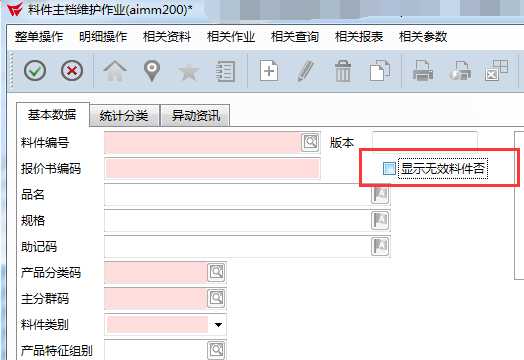Click the star favorites icon
The height and width of the screenshot is (360, 524).
tap(189, 72)
